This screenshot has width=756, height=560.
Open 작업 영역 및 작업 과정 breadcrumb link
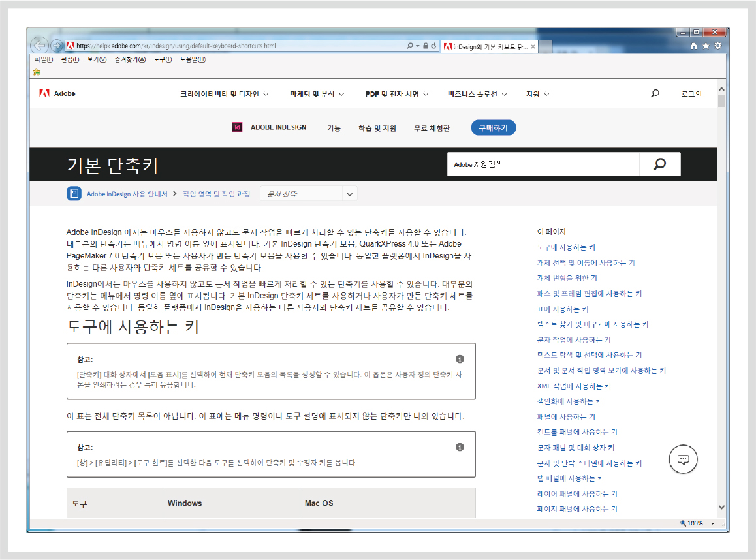[x=216, y=194]
